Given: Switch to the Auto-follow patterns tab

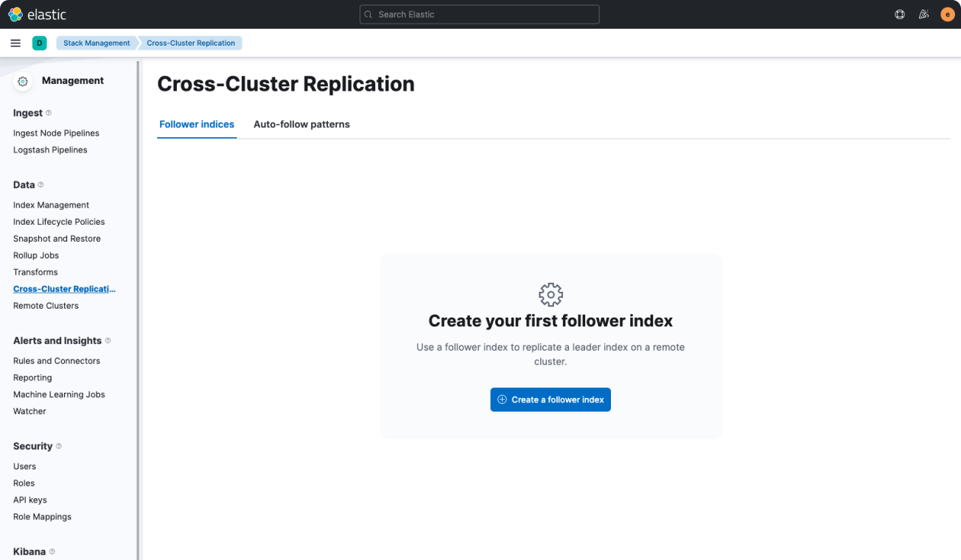Looking at the screenshot, I should click(301, 124).
